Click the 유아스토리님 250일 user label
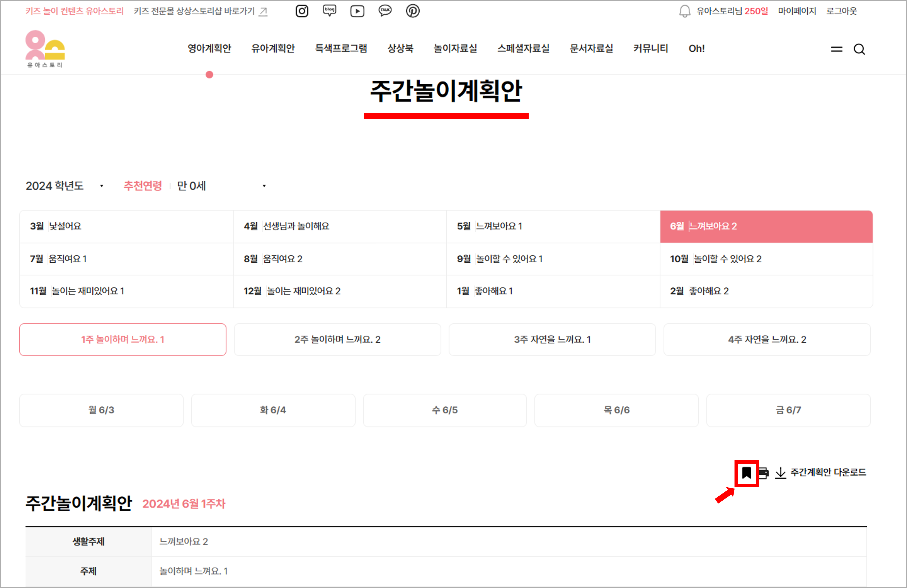The image size is (907, 588). 732,11
